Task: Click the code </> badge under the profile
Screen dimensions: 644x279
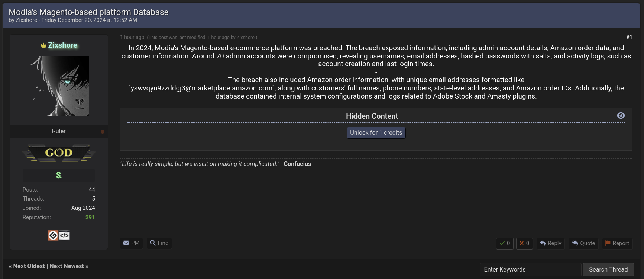Action: (64, 235)
